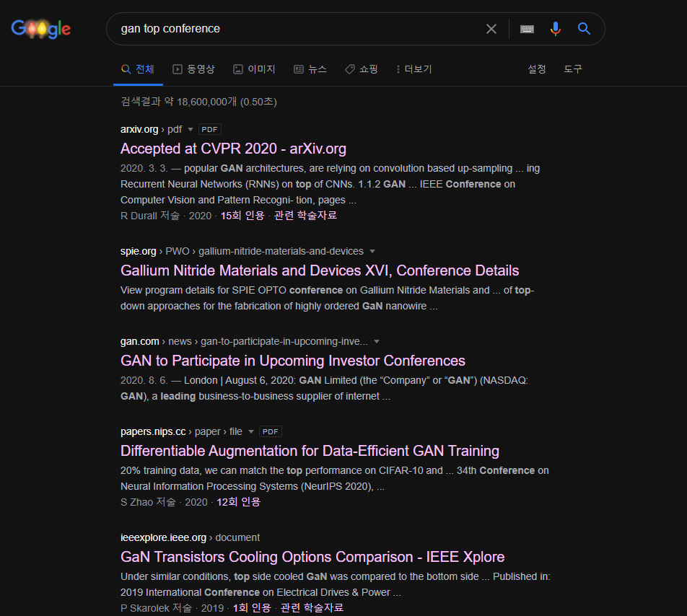This screenshot has width=687, height=616.
Task: Click in the search input field
Action: click(298, 29)
